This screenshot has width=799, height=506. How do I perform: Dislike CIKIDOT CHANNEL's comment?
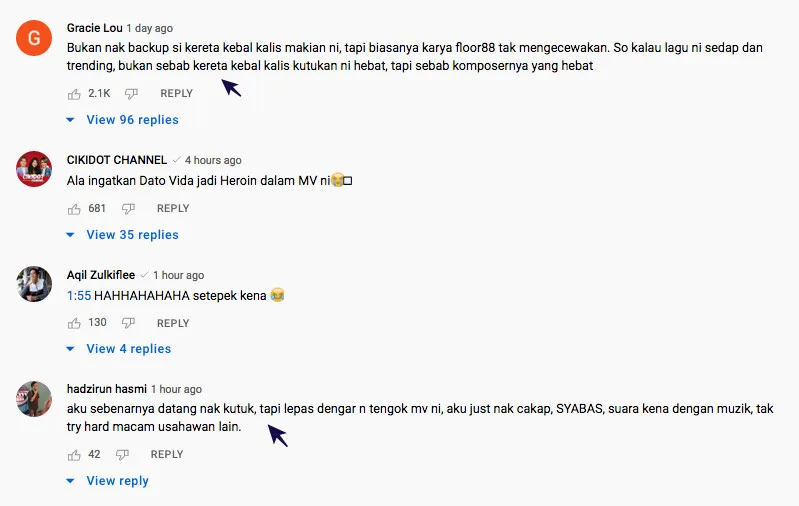(128, 209)
